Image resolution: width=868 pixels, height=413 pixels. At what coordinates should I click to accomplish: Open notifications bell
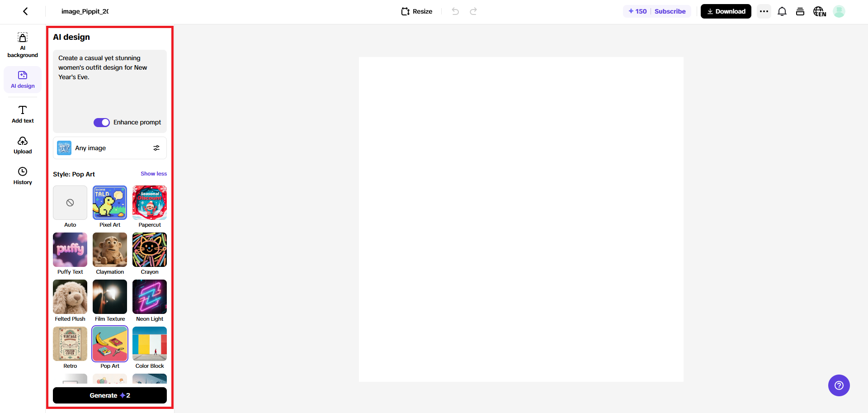782,11
